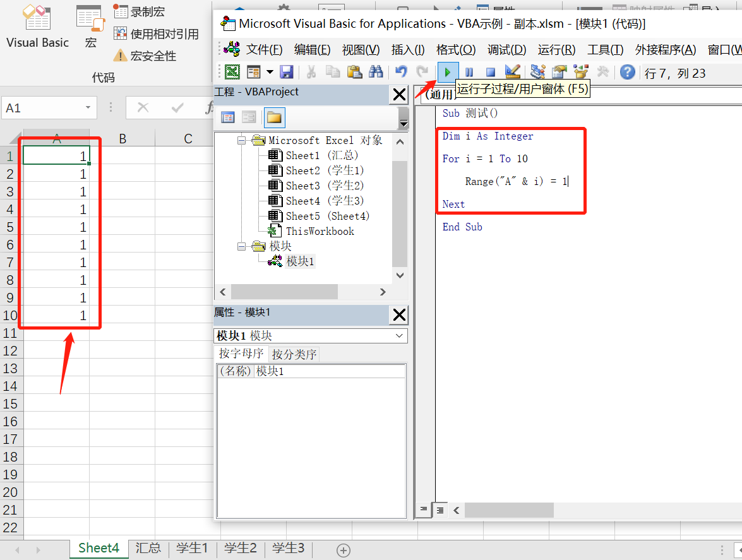The image size is (742, 560).
Task: Open VBA Help with the question mark icon
Action: pos(626,72)
